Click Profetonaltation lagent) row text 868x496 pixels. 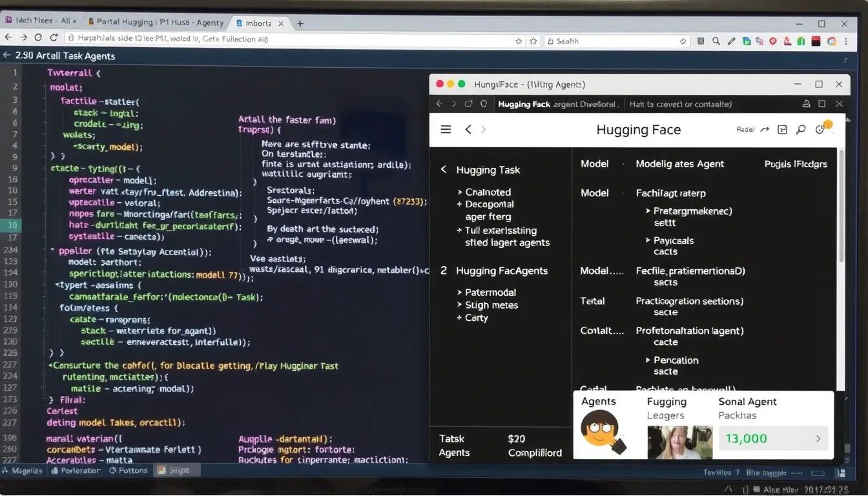click(x=690, y=331)
